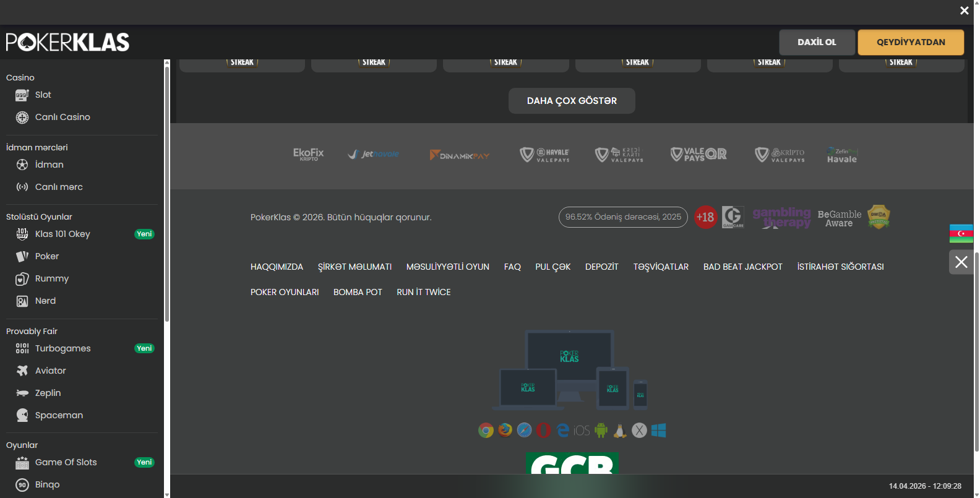This screenshot has height=498, width=980.
Task: Click the sidebar vertical scrollbar
Action: (167, 194)
